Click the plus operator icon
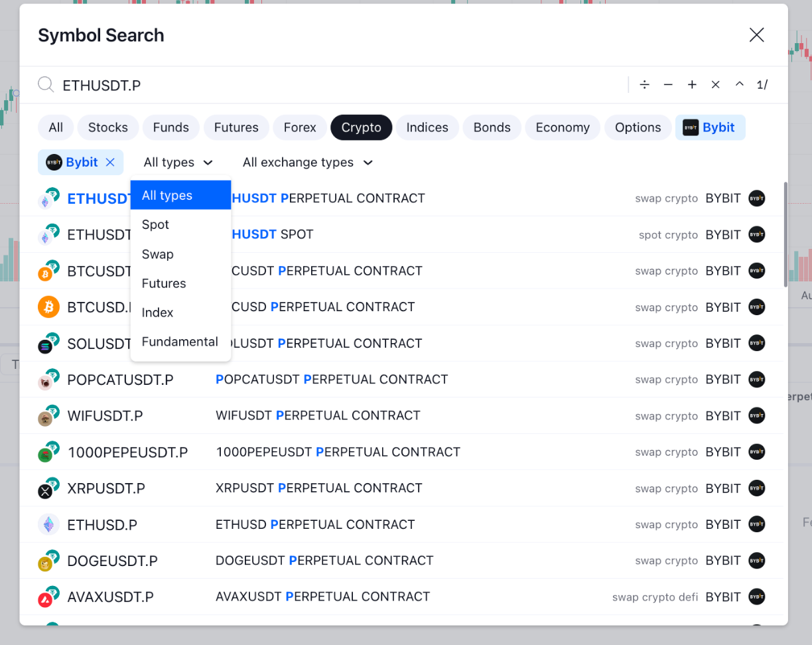Image resolution: width=812 pixels, height=645 pixels. click(692, 85)
